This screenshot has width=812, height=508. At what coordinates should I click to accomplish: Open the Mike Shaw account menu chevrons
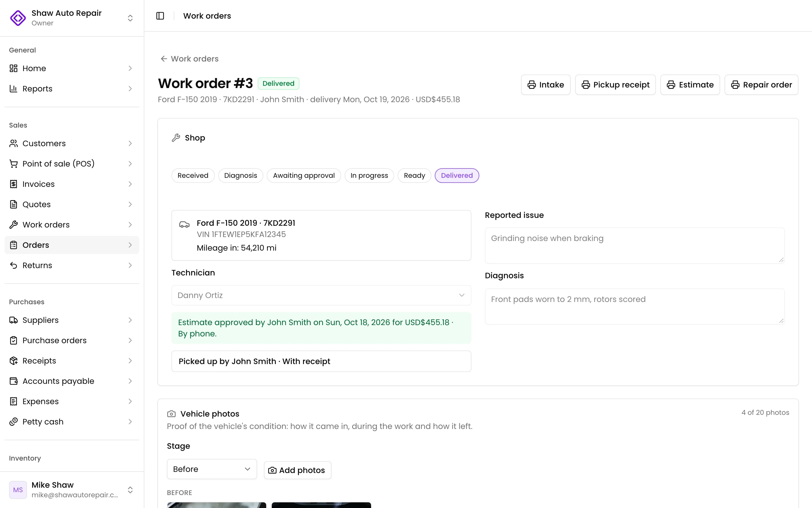[x=130, y=490]
